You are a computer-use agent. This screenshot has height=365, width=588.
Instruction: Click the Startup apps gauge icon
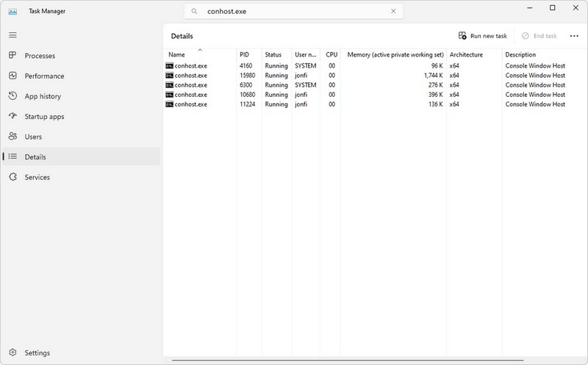click(x=12, y=116)
